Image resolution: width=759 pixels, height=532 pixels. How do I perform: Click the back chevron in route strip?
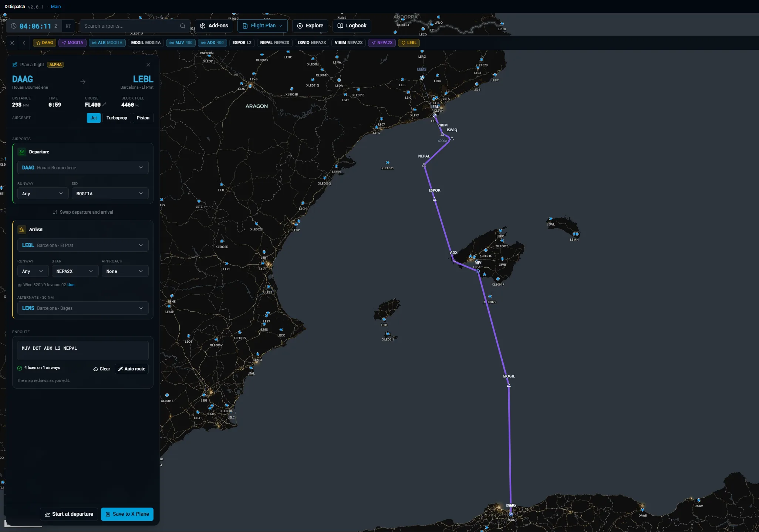(x=24, y=43)
